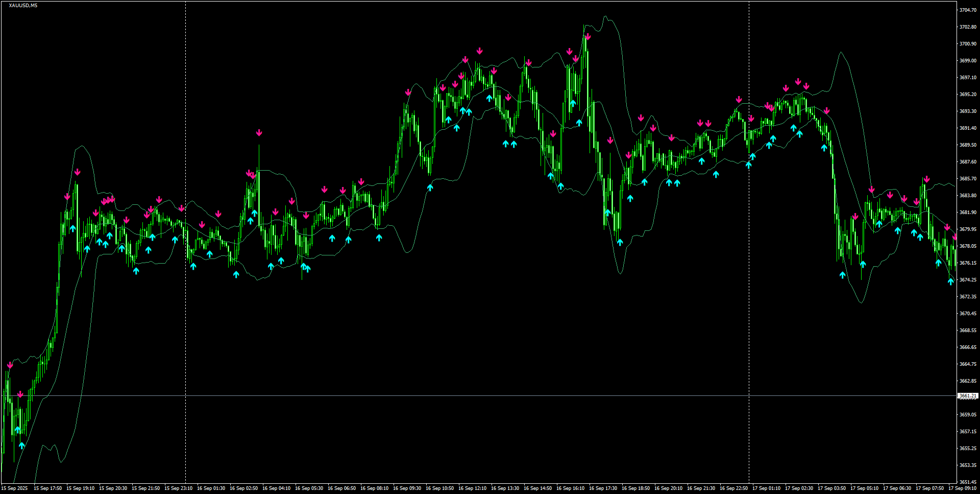Click the 16 Sep 21:30 time label
The width and height of the screenshot is (980, 494).
[x=701, y=488]
